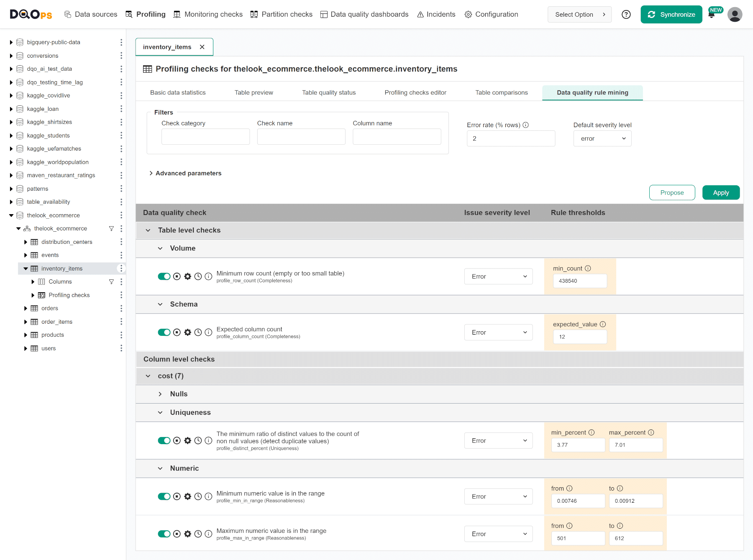The width and height of the screenshot is (753, 560).
Task: Open the help question mark icon
Action: click(x=626, y=15)
